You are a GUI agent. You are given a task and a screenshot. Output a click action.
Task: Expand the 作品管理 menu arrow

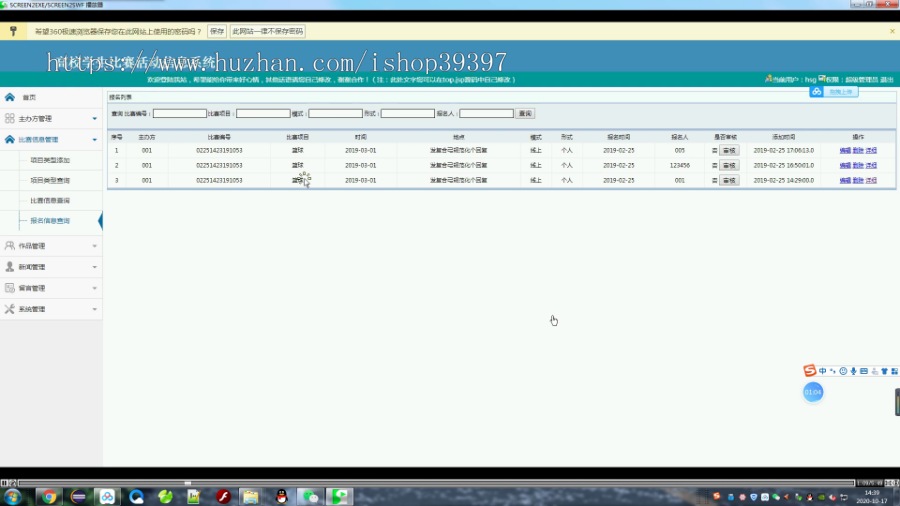pos(95,246)
